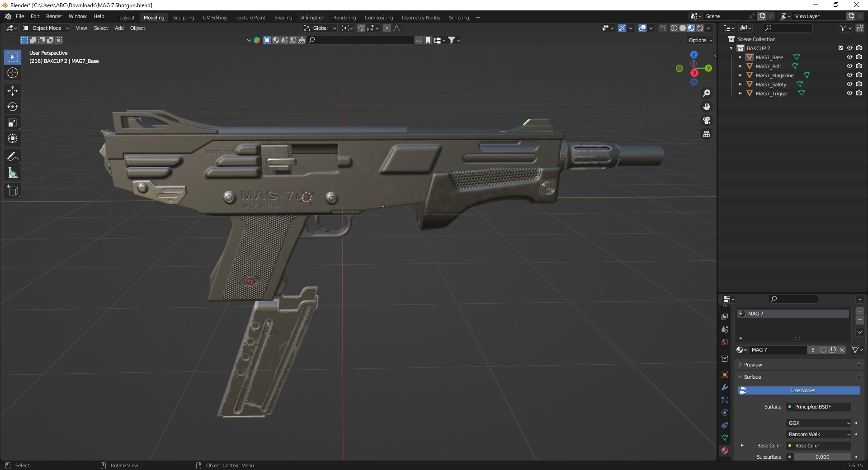Select the Transform tool
Screen dimensions: 868x470
click(x=13, y=138)
